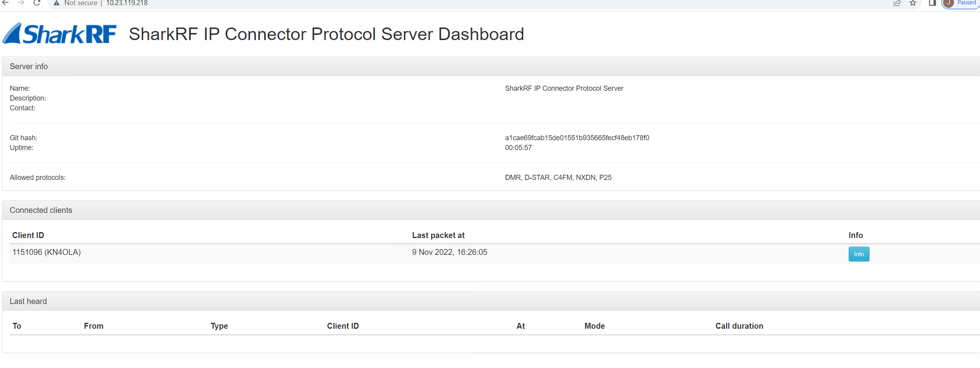This screenshot has height=368, width=980.
Task: Click the Uptime: label
Action: click(x=22, y=148)
